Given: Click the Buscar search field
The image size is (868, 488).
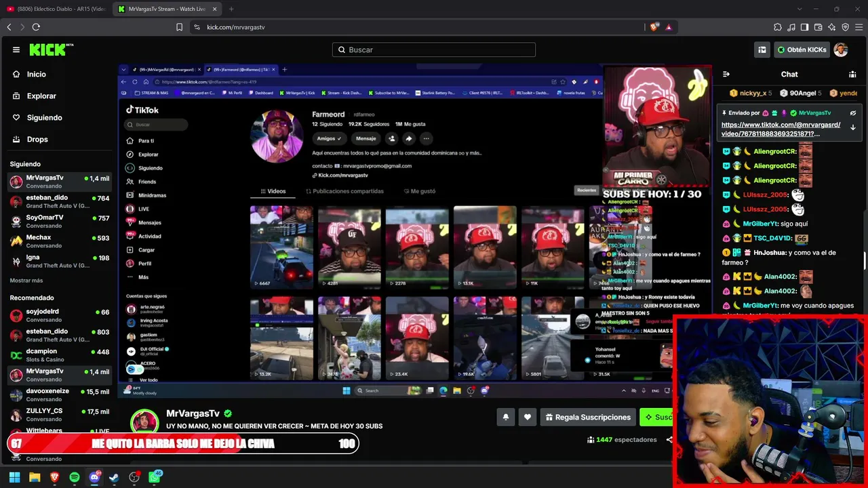Looking at the screenshot, I should pyautogui.click(x=434, y=49).
